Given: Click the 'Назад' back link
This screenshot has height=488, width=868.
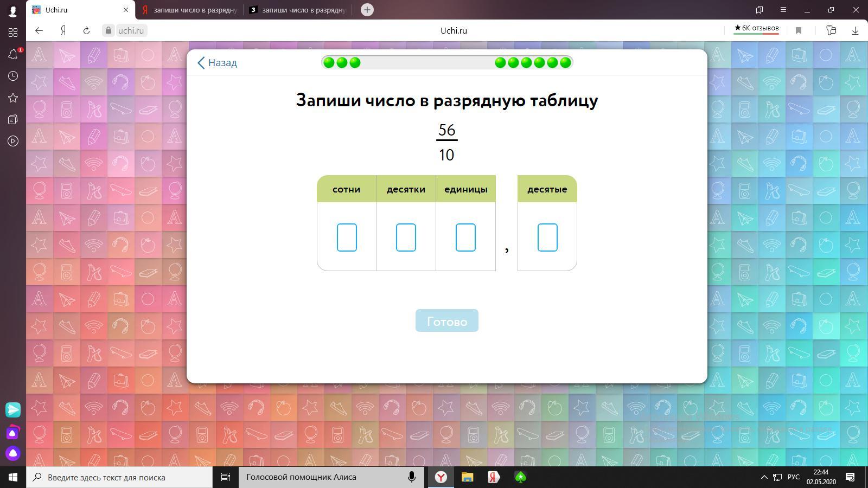Looking at the screenshot, I should [x=217, y=63].
